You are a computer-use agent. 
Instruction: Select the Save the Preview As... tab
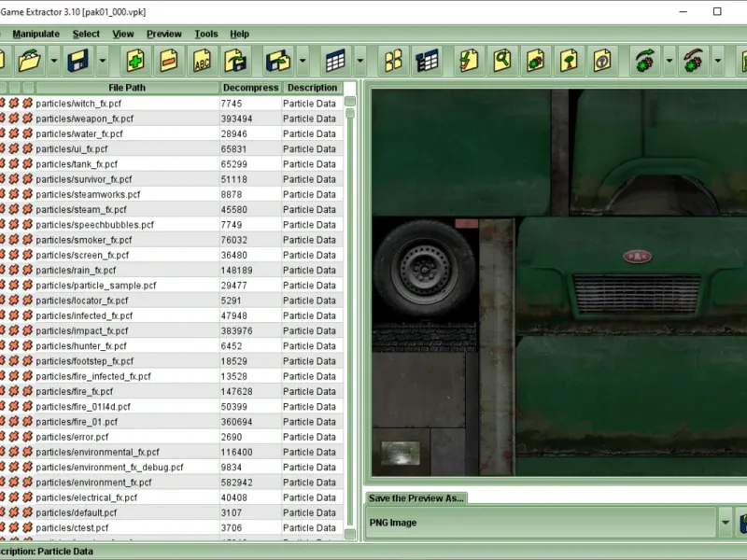click(x=416, y=498)
